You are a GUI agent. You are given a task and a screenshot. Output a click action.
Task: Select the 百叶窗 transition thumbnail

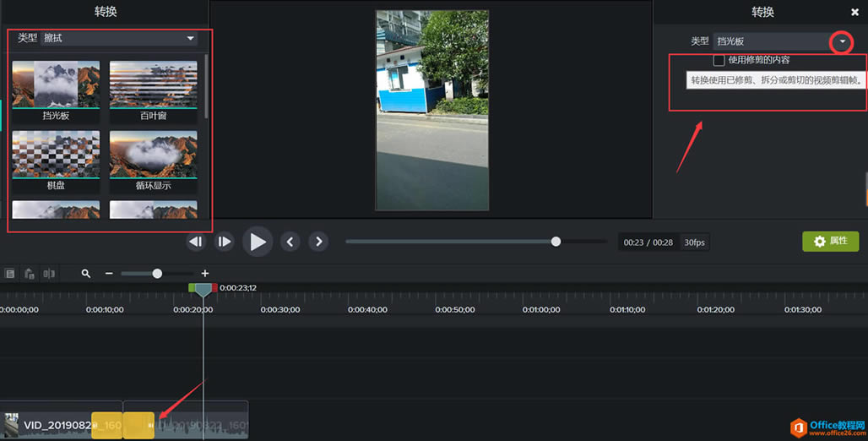[154, 84]
